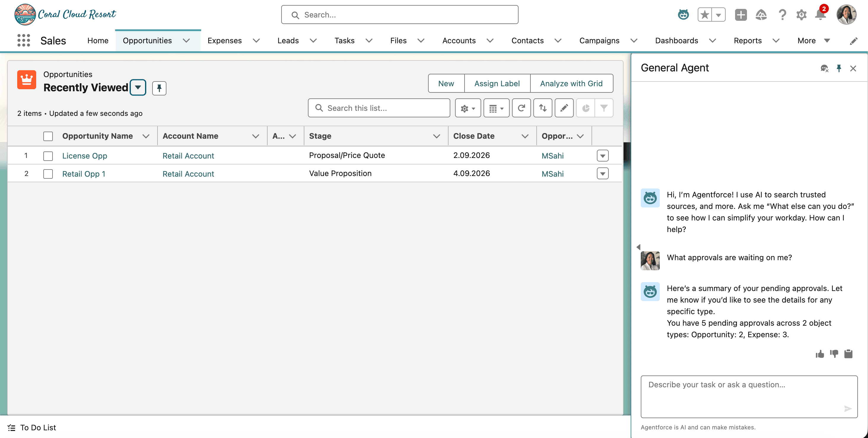Screen dimensions: 868x438
Task: Open Retail Account link in License Opp row
Action: [x=188, y=156]
